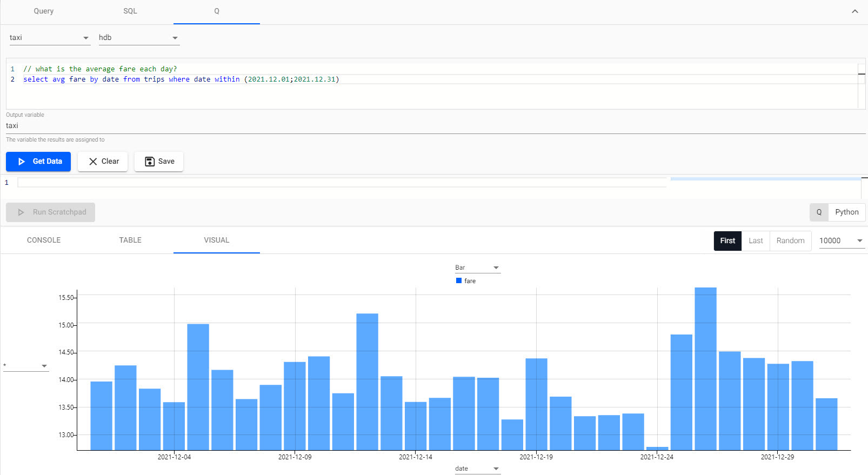Collapse the query panel with top-right chevron

[x=854, y=11]
